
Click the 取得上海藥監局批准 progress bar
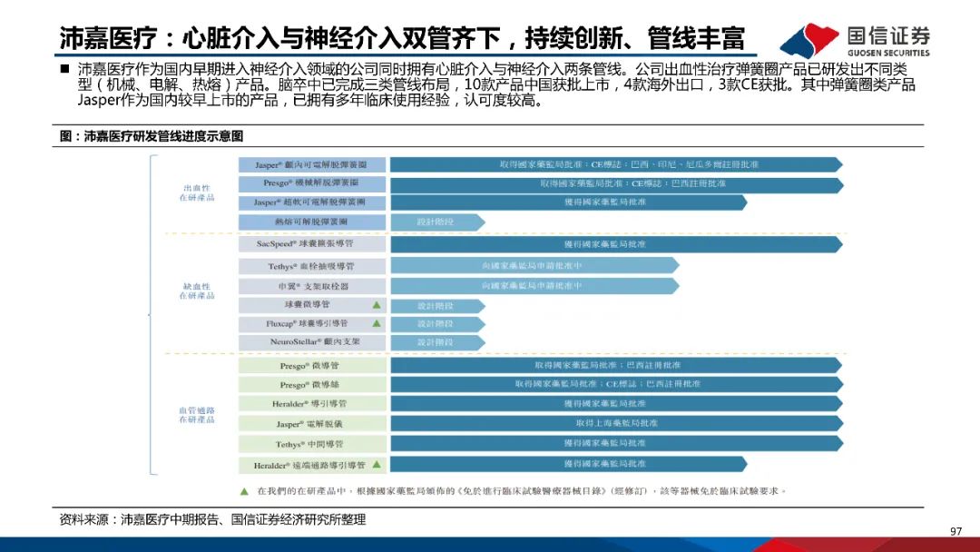click(x=616, y=423)
